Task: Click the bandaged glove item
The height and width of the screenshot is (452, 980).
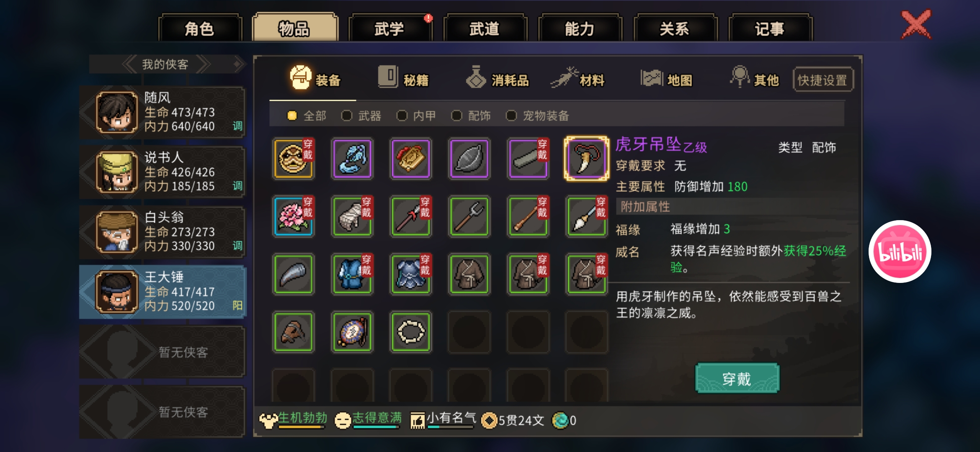Action: pos(352,216)
